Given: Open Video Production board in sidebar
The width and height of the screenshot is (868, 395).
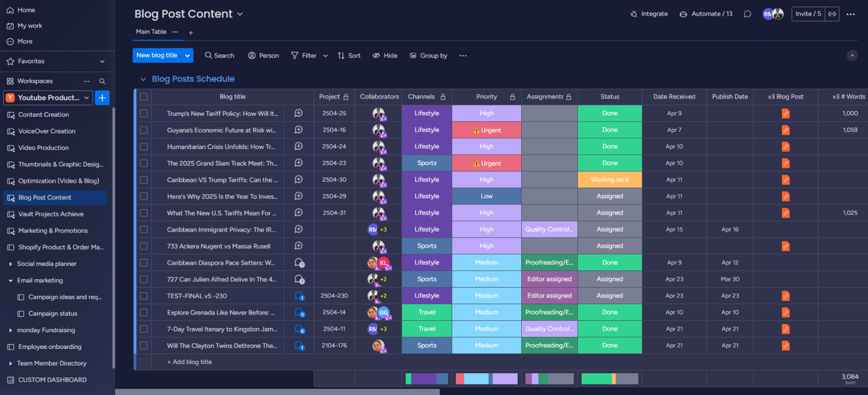Looking at the screenshot, I should [x=43, y=148].
